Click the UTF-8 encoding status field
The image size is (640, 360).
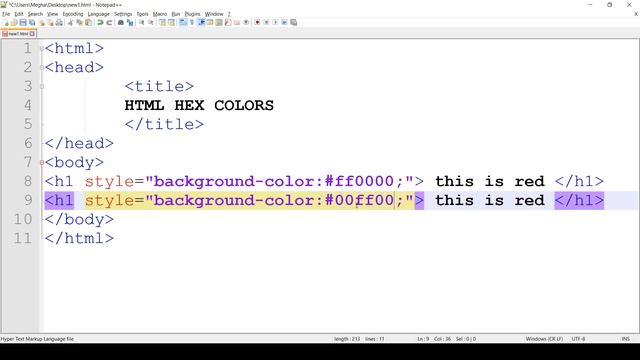tap(578, 339)
